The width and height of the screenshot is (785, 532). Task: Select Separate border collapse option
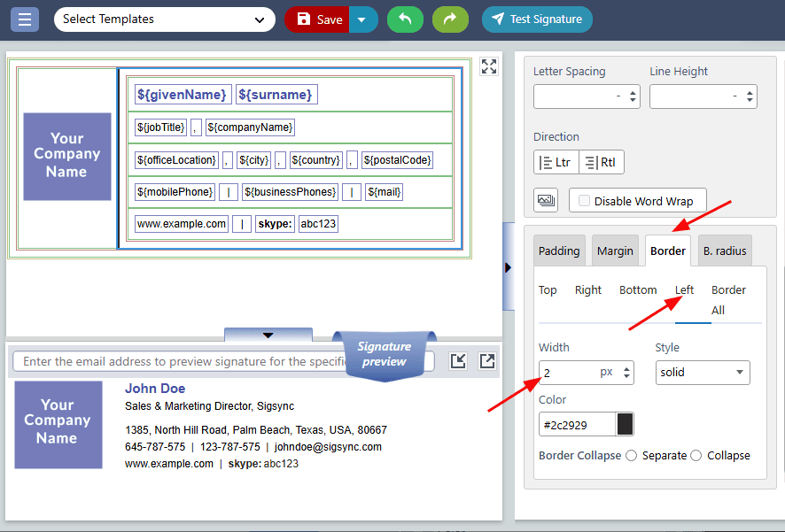632,456
